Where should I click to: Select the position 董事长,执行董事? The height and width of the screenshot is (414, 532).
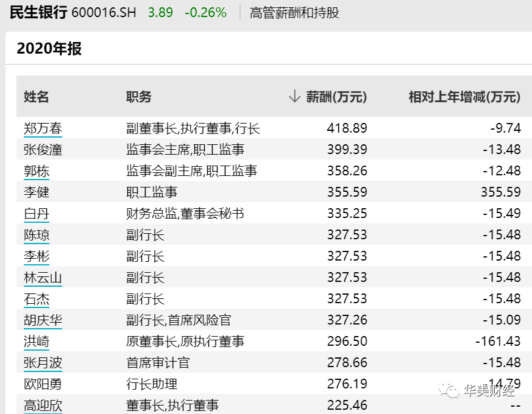click(x=172, y=406)
